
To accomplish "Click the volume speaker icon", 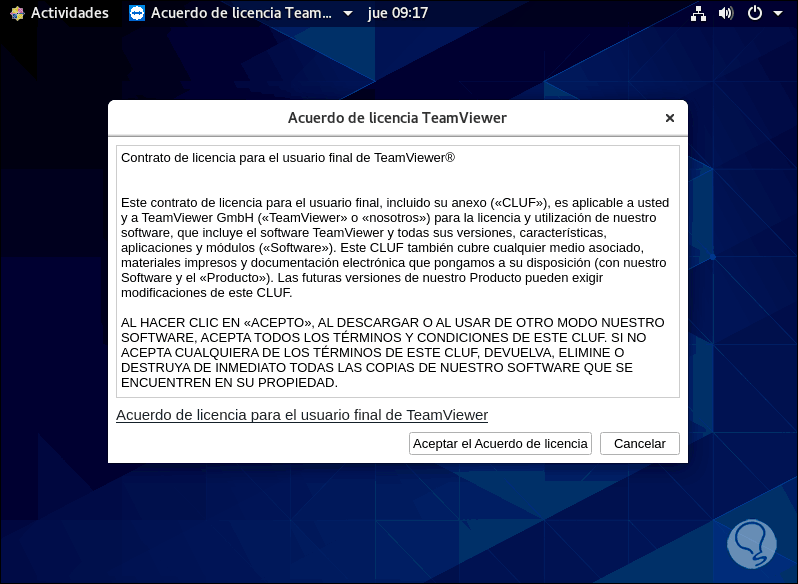I will point(726,13).
